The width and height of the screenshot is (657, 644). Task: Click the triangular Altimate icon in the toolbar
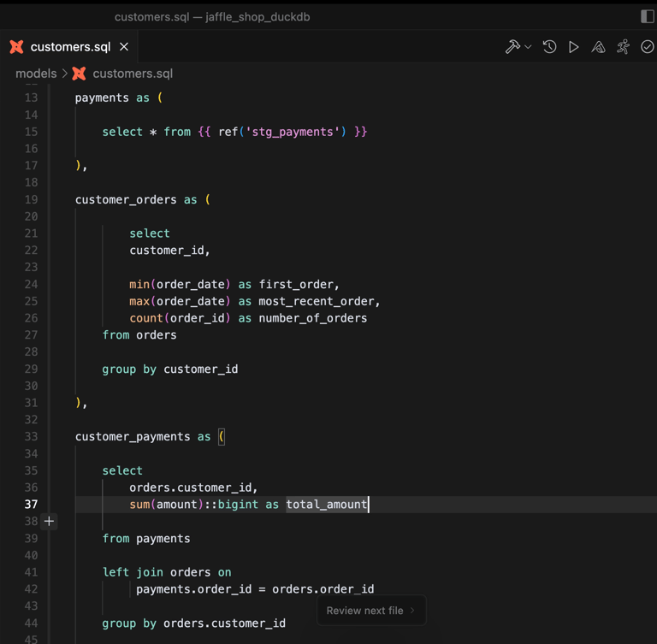[x=598, y=47]
